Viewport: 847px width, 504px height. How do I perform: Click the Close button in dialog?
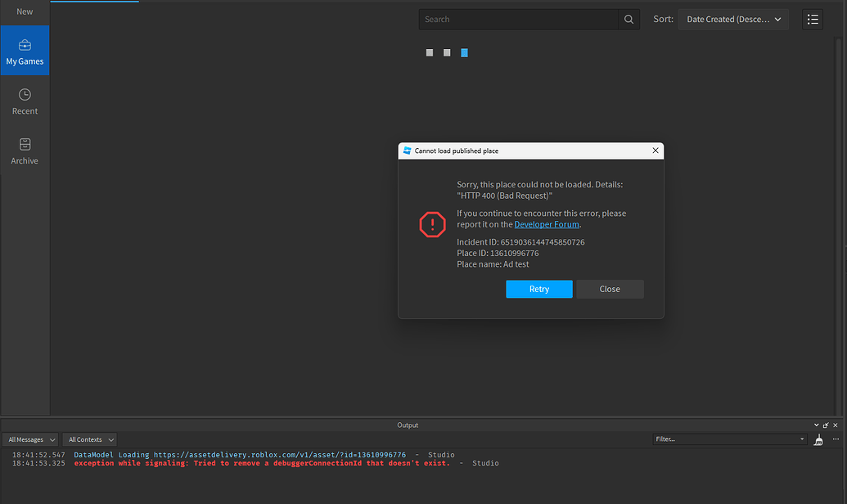pos(610,289)
